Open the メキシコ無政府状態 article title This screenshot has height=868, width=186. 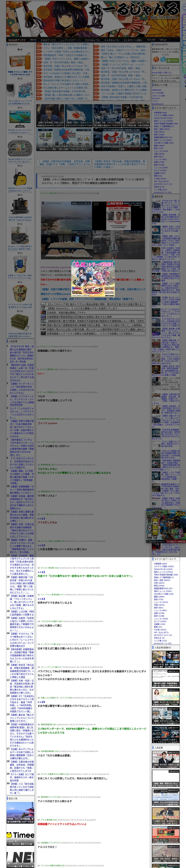[x=93, y=181]
